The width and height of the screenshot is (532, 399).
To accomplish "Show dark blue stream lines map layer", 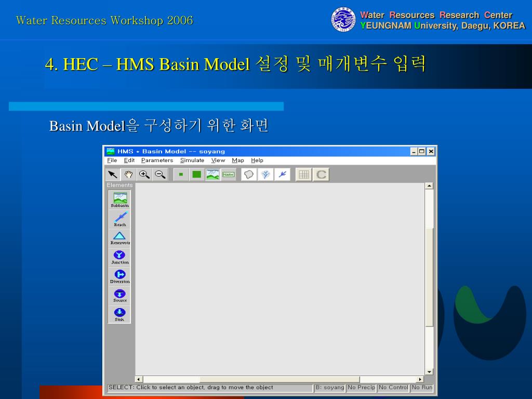I will (282, 175).
